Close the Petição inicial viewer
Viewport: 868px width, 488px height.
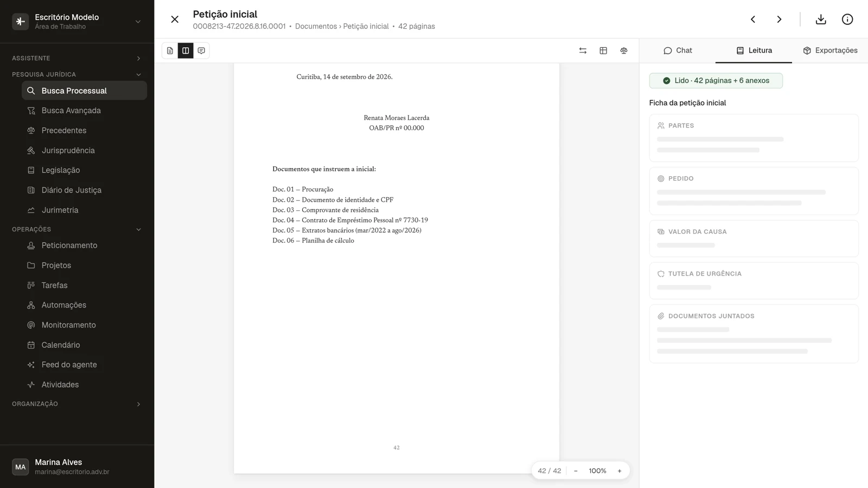[x=175, y=20]
